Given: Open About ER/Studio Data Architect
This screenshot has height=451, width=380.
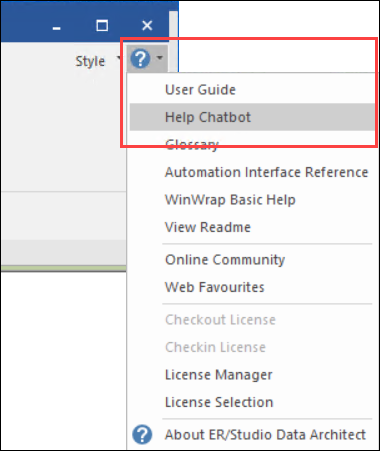Looking at the screenshot, I should (x=252, y=435).
